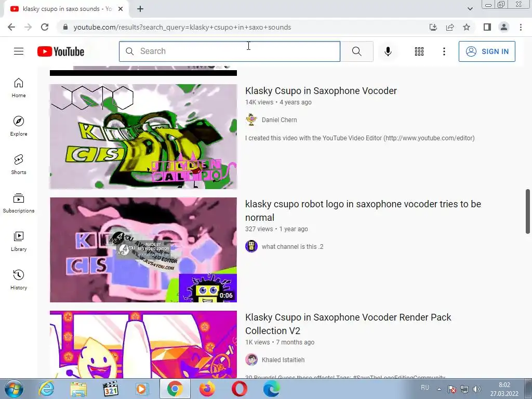Expand the tab search dropdown arrow

click(x=470, y=9)
